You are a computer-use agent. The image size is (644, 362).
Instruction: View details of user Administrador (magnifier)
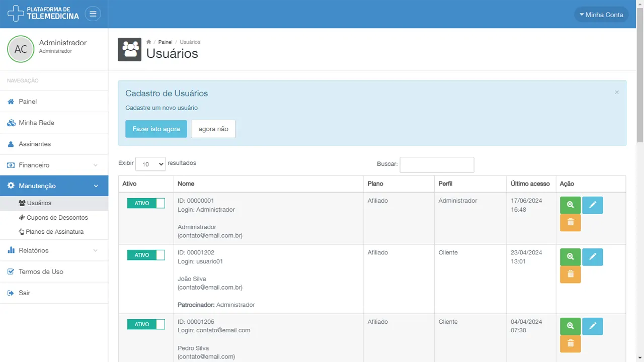coord(570,205)
